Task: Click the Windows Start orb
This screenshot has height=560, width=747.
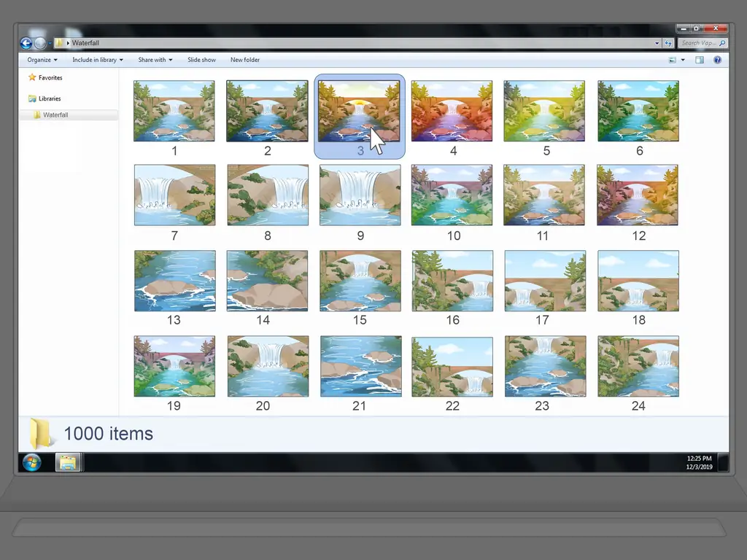Action: [32, 462]
